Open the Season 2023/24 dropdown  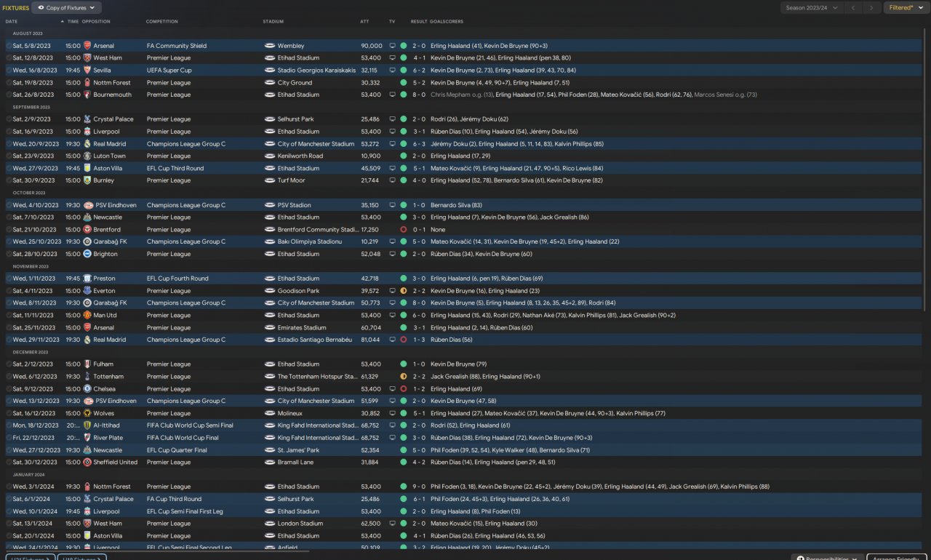(812, 8)
